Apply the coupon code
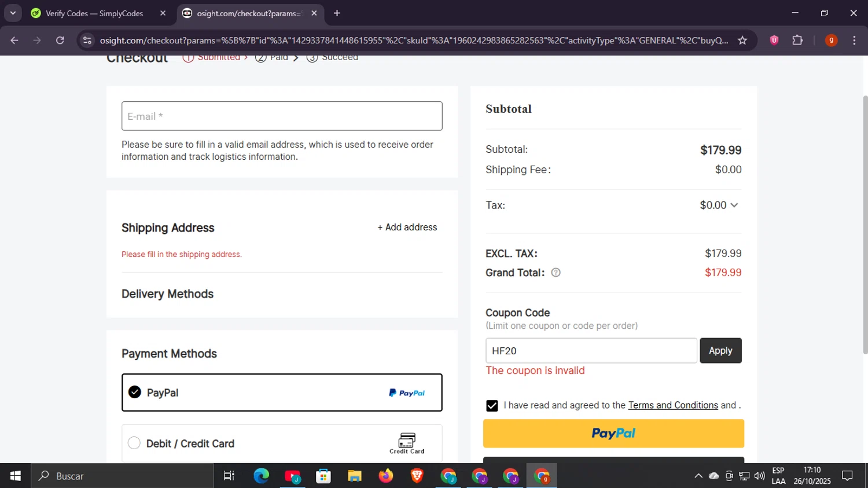Viewport: 868px width, 488px height. pos(720,351)
